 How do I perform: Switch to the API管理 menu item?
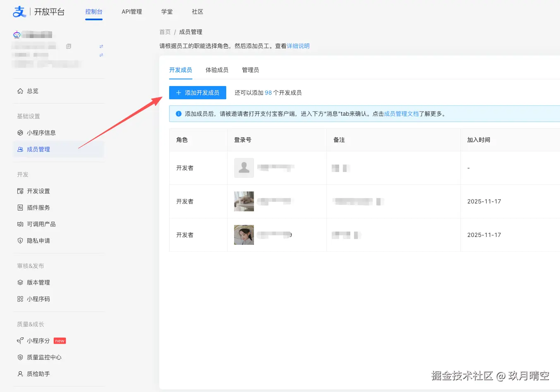pyautogui.click(x=132, y=12)
